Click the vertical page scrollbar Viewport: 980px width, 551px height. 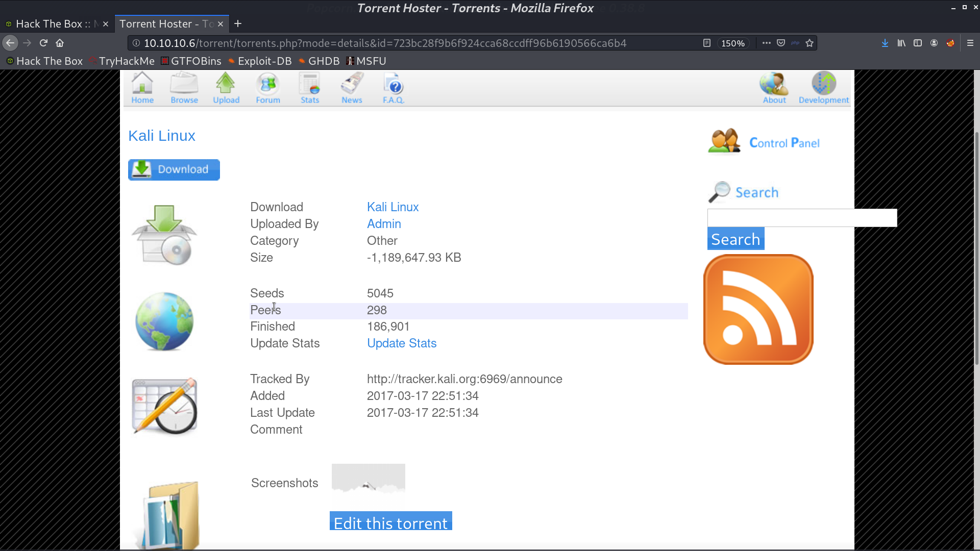[976, 247]
